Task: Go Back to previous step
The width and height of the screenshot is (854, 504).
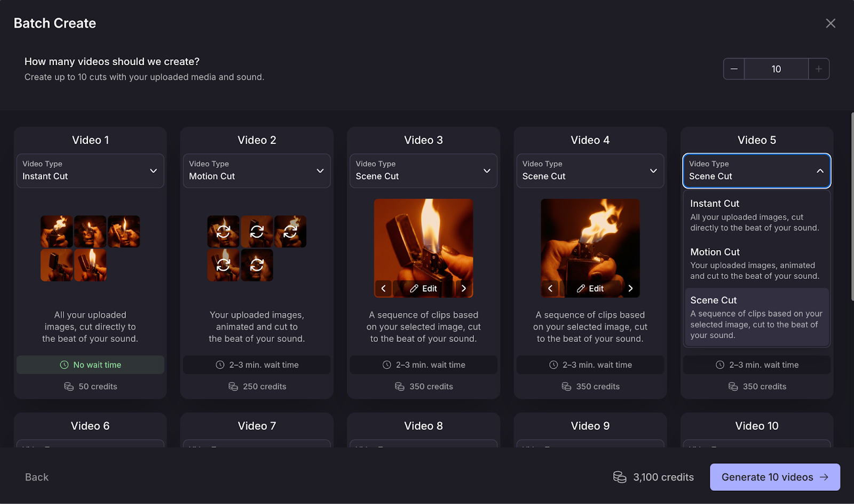Action: [37, 477]
